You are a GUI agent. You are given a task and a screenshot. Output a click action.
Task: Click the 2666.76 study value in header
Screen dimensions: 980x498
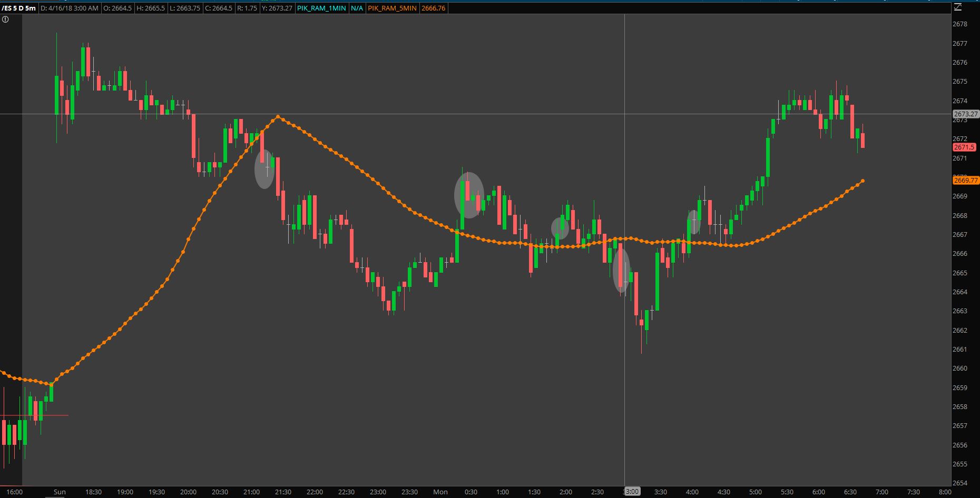(433, 8)
